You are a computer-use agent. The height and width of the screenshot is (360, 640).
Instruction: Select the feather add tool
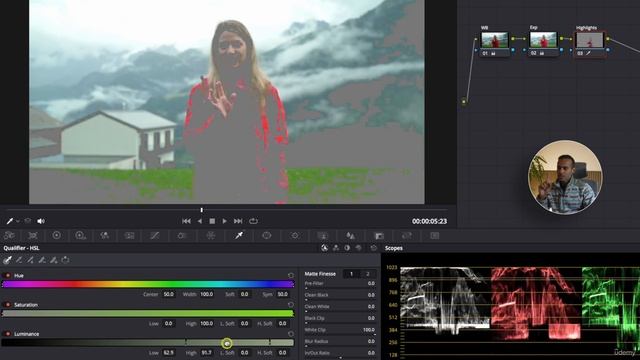53,260
